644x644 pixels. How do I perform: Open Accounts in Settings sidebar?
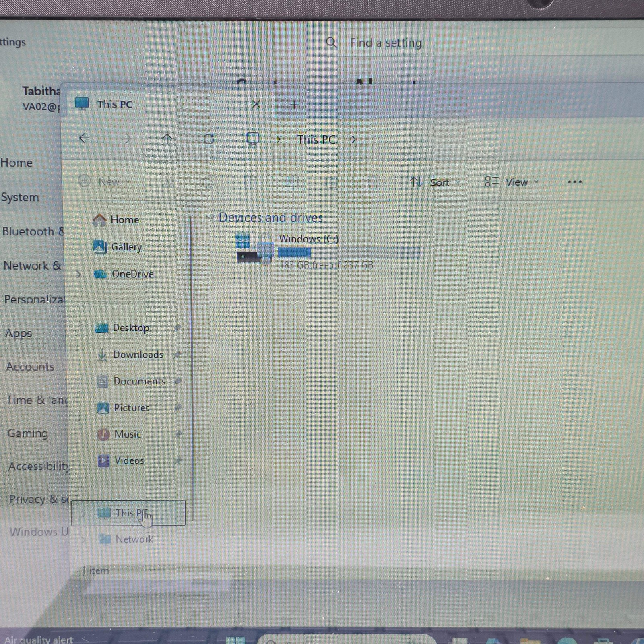click(x=30, y=367)
